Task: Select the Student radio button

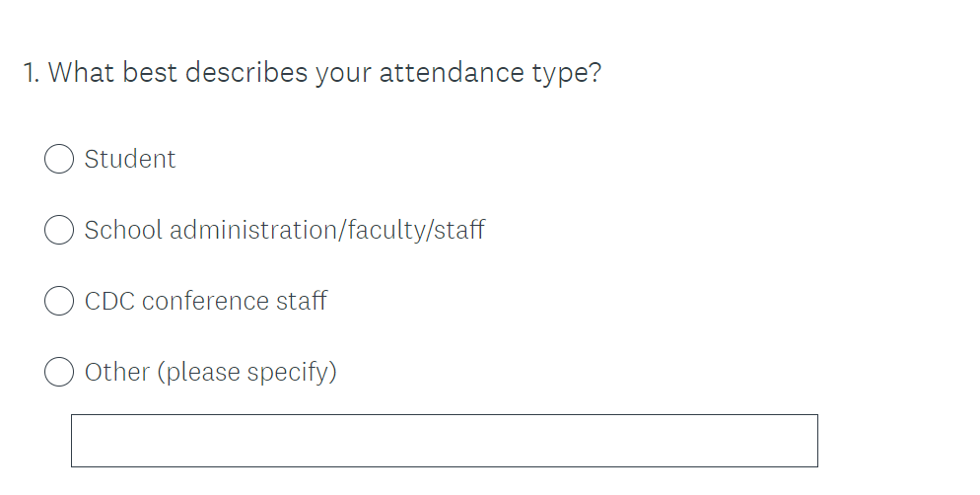Action: [x=59, y=159]
